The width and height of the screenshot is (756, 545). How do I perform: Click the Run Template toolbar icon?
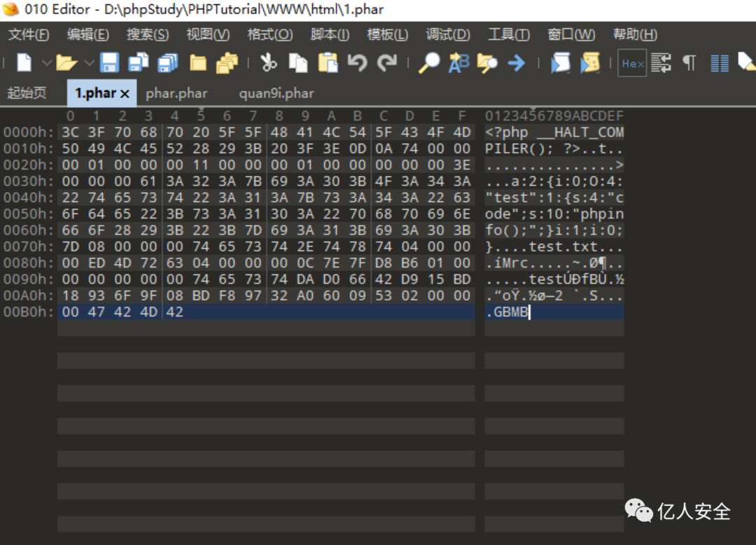[590, 63]
